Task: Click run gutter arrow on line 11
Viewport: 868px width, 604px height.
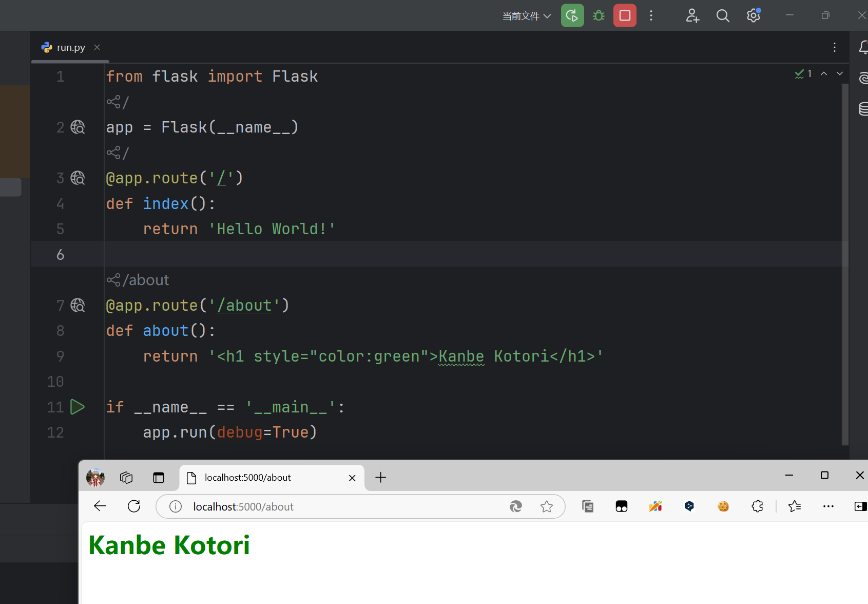Action: point(78,407)
